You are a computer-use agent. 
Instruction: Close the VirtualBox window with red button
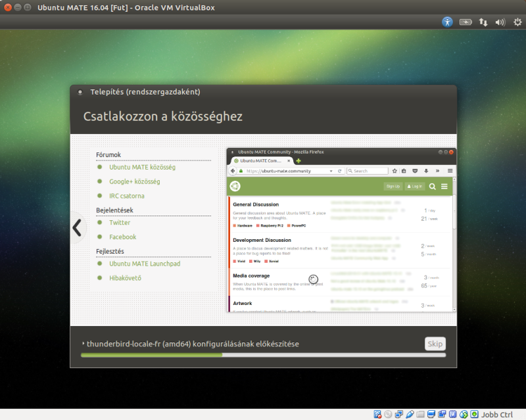click(x=7, y=7)
